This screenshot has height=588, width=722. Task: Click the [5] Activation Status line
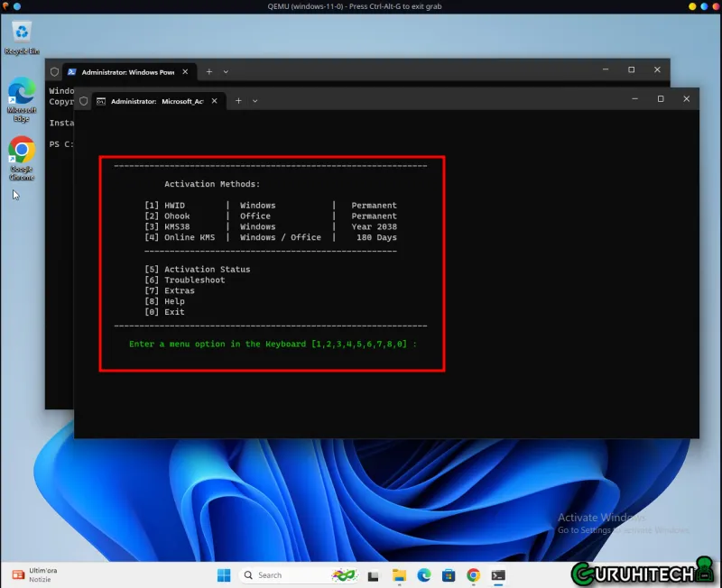pyautogui.click(x=198, y=270)
